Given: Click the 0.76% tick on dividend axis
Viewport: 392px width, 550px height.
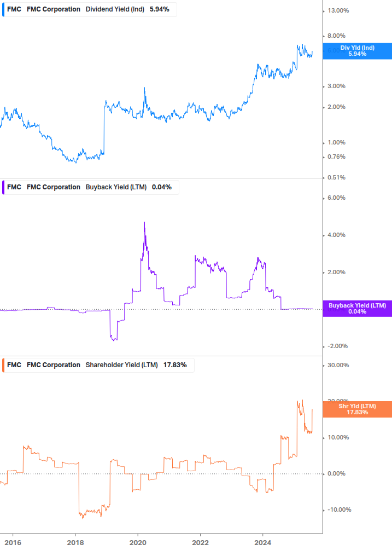Looking at the screenshot, I should [336, 157].
